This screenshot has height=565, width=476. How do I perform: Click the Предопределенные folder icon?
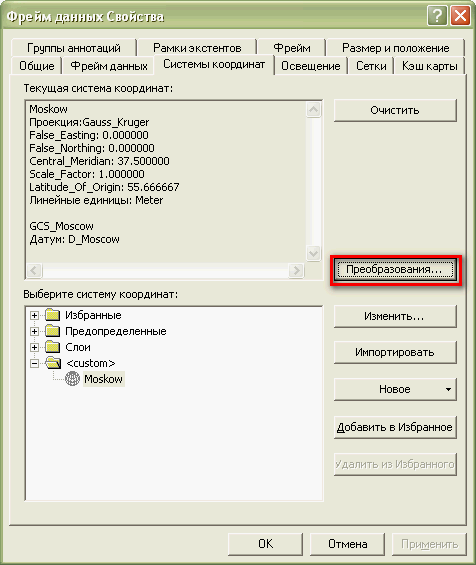click(53, 331)
